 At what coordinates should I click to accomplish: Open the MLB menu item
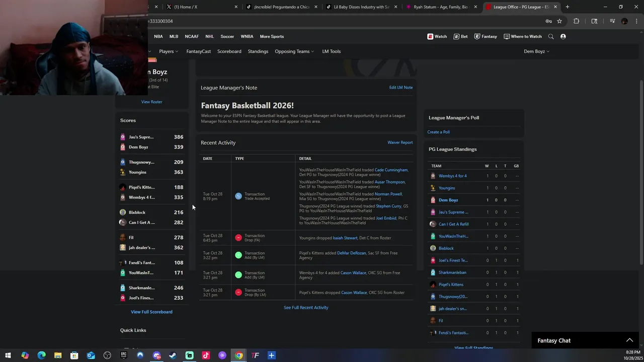174,36
